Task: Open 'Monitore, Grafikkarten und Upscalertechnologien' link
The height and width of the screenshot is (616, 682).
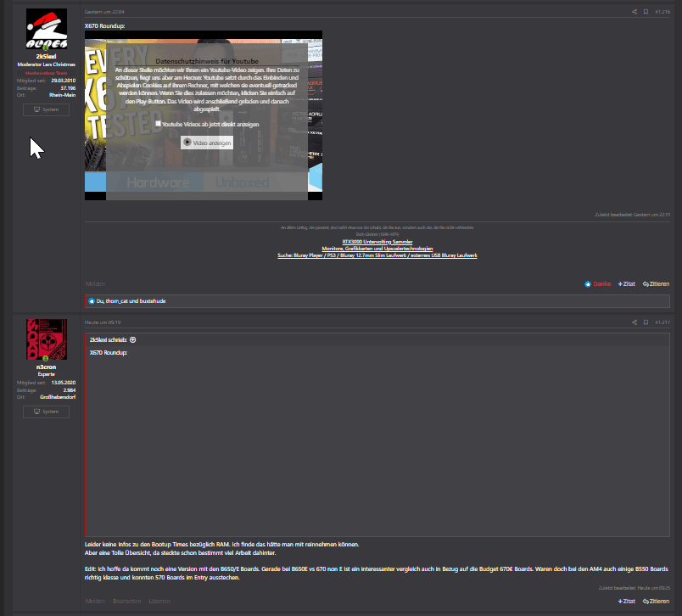Action: (x=377, y=249)
